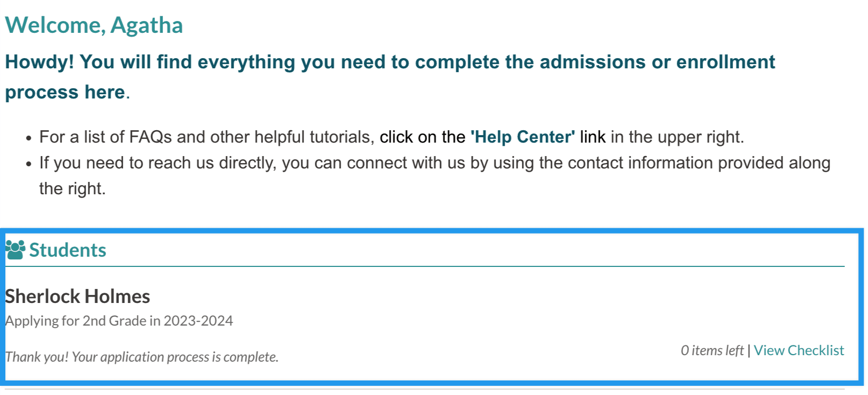Click the FAQs and tutorials bullet text
The width and height of the screenshot is (868, 395).
click(x=207, y=137)
